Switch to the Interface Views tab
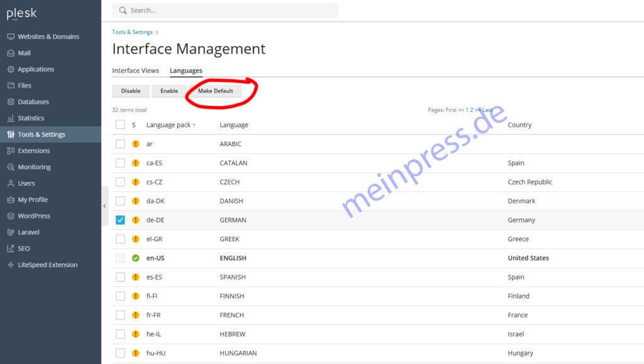Image resolution: width=644 pixels, height=364 pixels. (x=135, y=71)
